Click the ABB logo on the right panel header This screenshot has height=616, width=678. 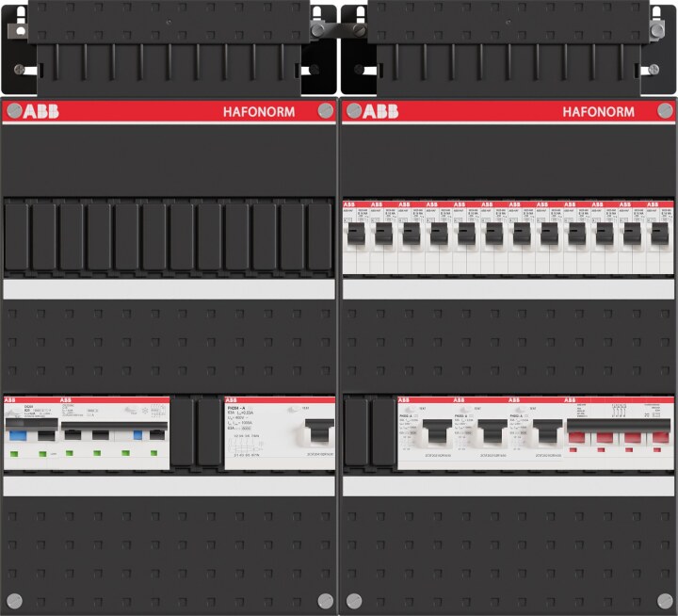[x=380, y=111]
